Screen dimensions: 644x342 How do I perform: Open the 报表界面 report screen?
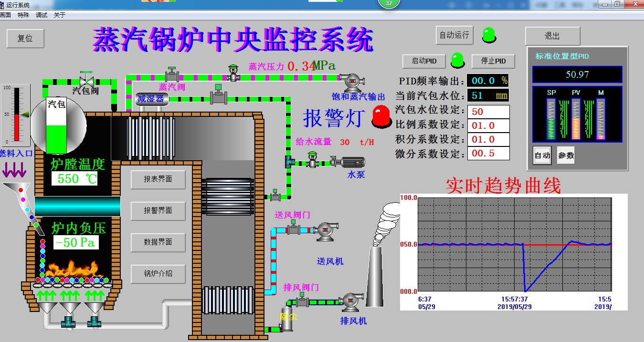click(158, 179)
